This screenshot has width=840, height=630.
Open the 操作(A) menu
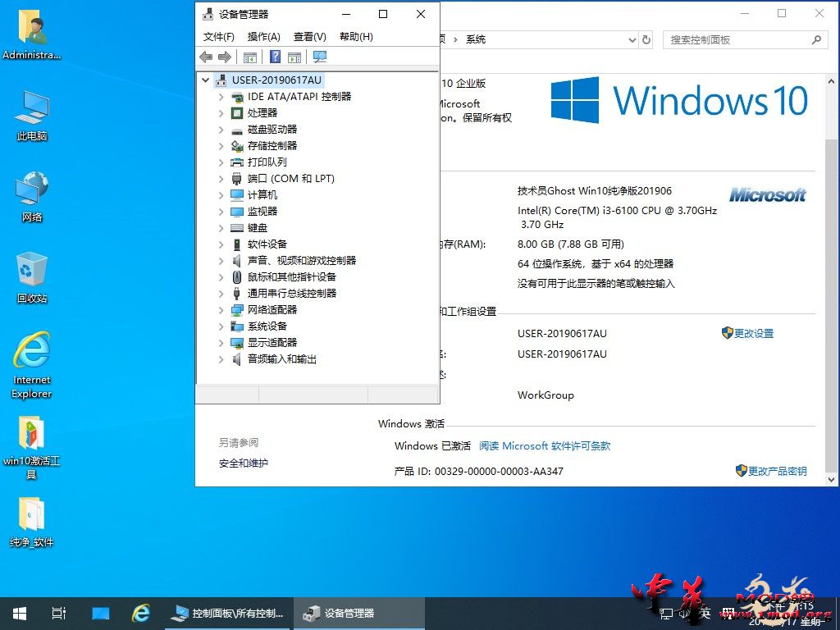263,37
